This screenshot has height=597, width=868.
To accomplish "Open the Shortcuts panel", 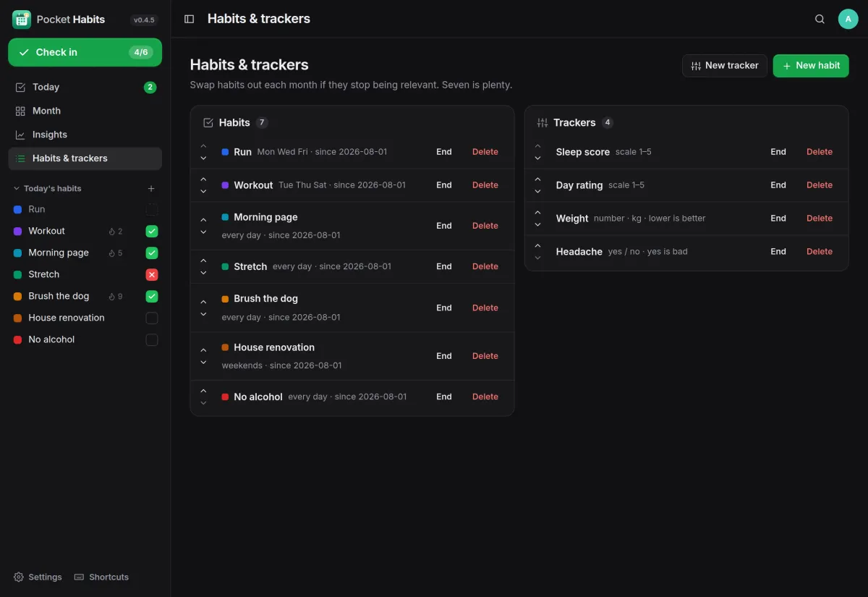I will (102, 577).
